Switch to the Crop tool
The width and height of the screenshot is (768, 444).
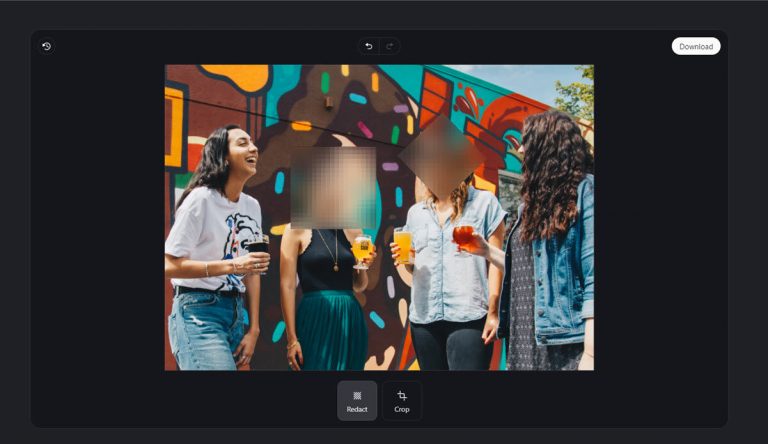[x=402, y=400]
